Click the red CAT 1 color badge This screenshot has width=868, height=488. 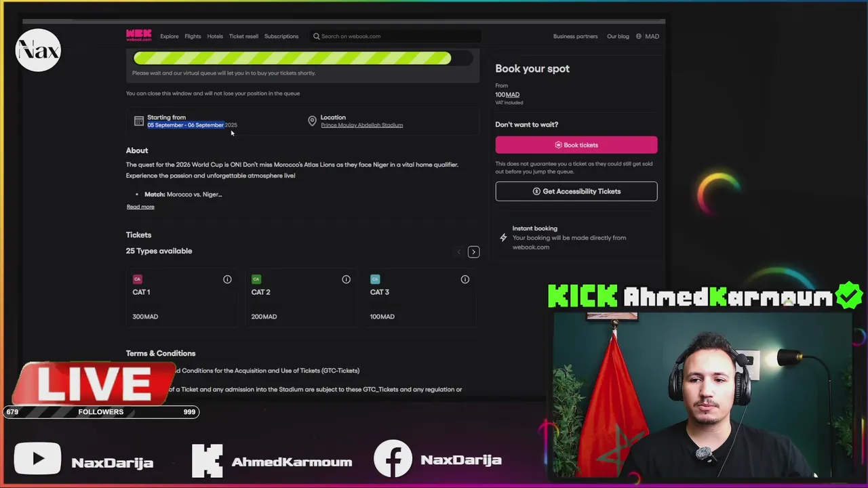(137, 279)
